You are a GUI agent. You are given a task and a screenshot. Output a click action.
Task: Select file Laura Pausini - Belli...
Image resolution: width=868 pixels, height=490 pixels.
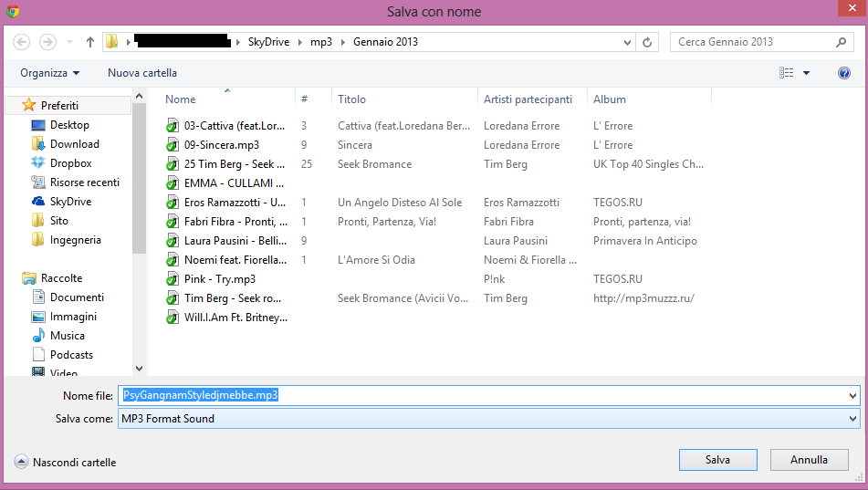(x=235, y=241)
